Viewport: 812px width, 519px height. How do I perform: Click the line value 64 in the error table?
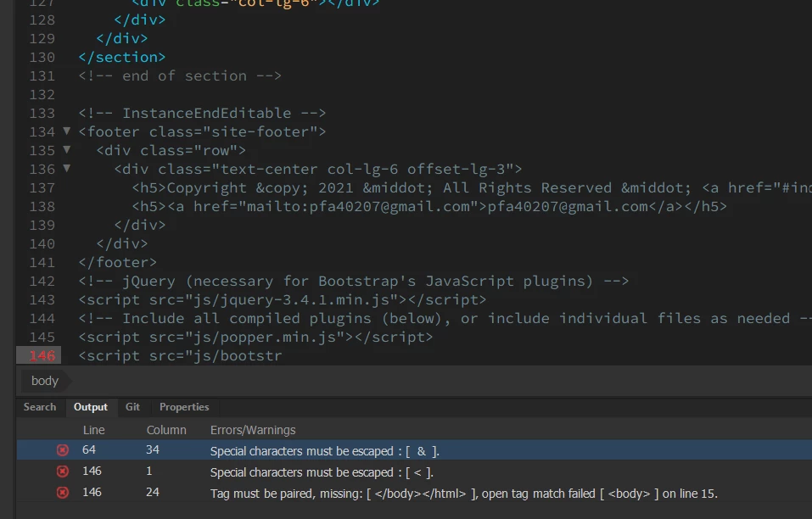[x=89, y=450]
